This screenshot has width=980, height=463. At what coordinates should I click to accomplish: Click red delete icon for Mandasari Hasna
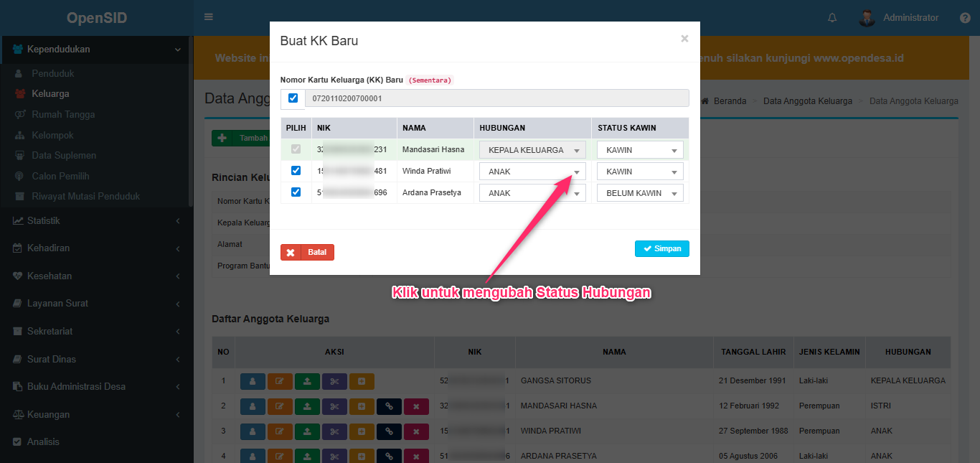pyautogui.click(x=416, y=407)
